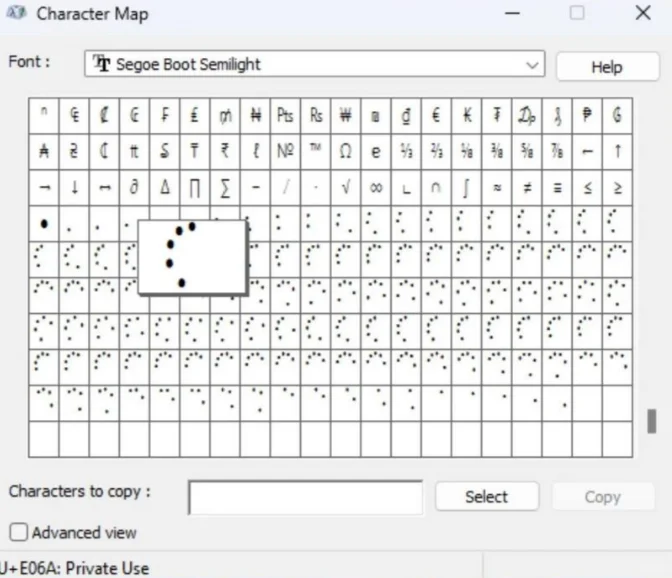Select the Omega Ω character
Screen dimensions: 672x578
coord(346,152)
